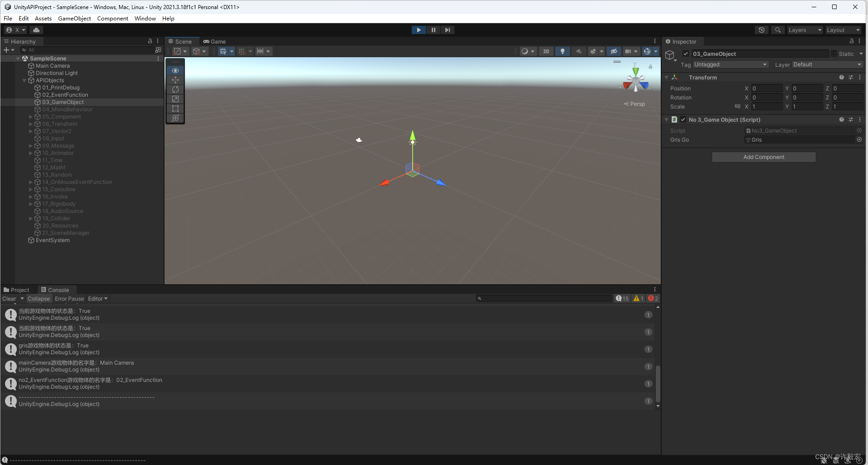Uncheck the No 3_Game Object script checkbox
Screen dimensions: 868x465
tap(683, 119)
